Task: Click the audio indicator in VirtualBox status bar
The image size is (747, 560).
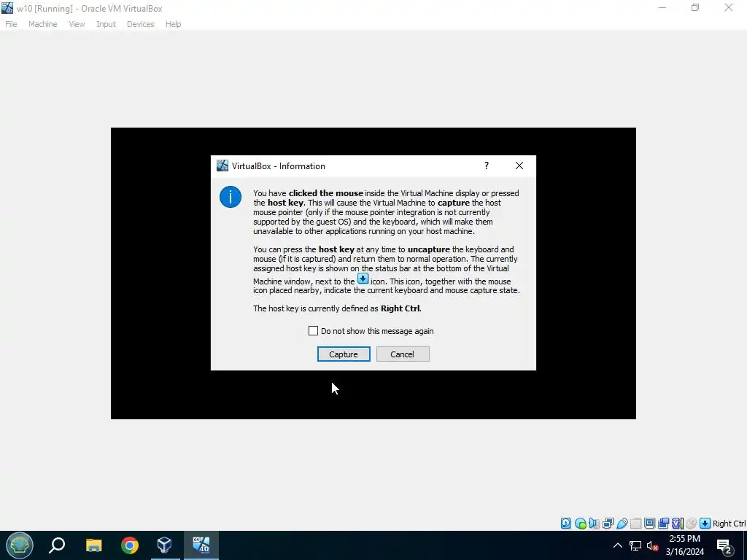Action: (x=594, y=524)
